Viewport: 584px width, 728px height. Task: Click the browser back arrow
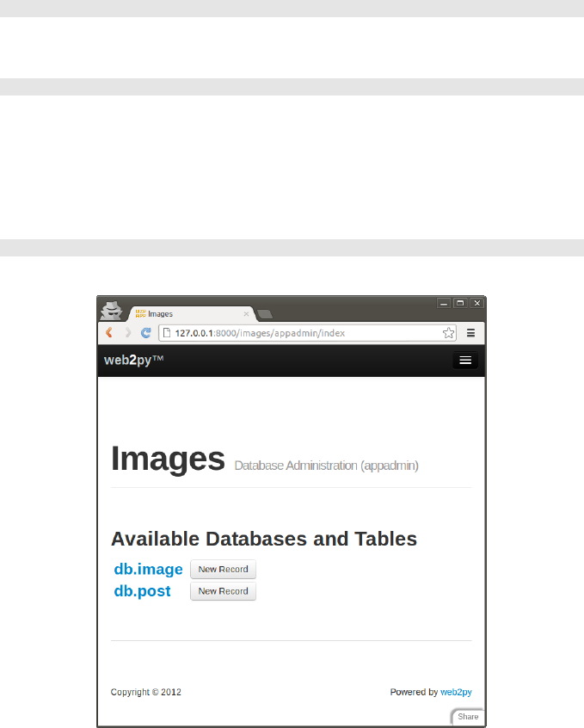coord(109,332)
